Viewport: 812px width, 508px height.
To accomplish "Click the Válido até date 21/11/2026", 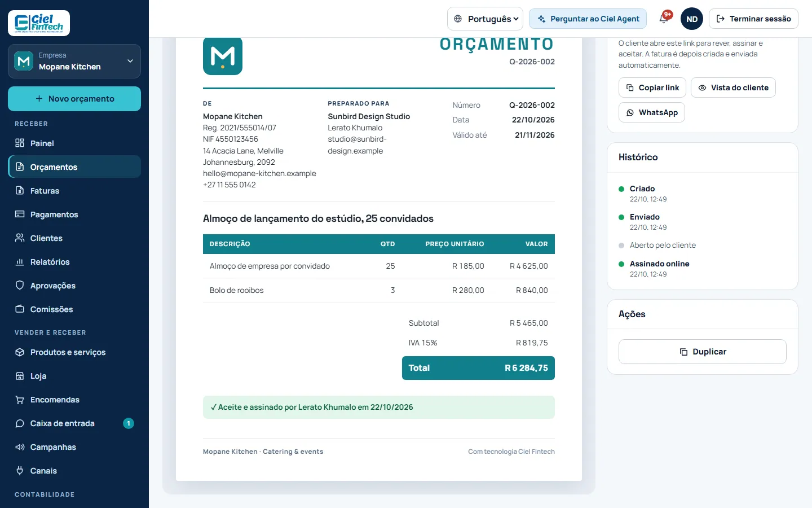I will tap(535, 135).
